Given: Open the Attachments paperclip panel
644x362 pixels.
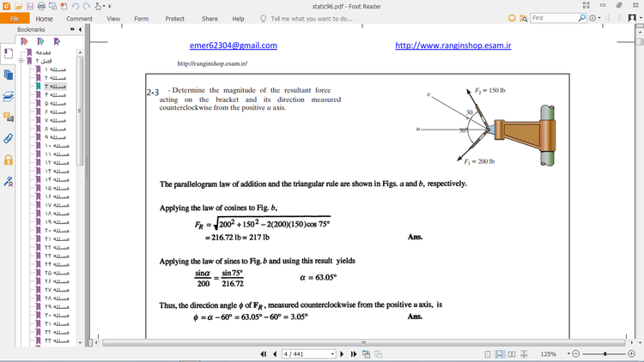Looking at the screenshot, I should (x=9, y=138).
